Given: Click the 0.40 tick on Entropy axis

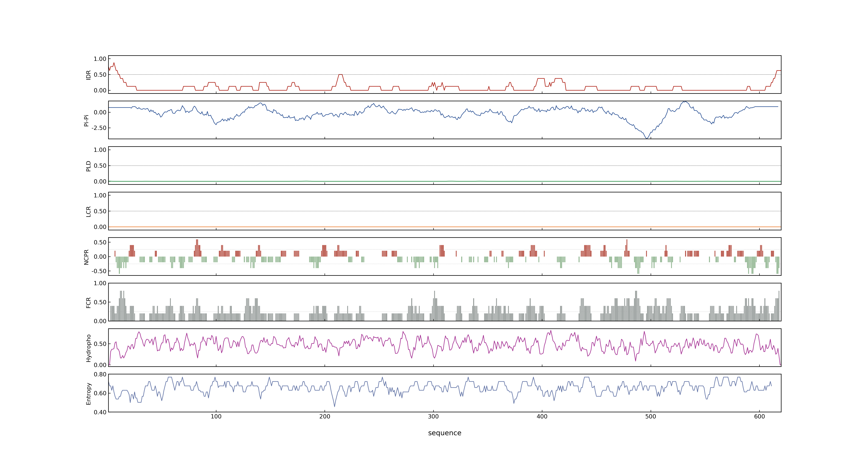Looking at the screenshot, I should tap(100, 412).
